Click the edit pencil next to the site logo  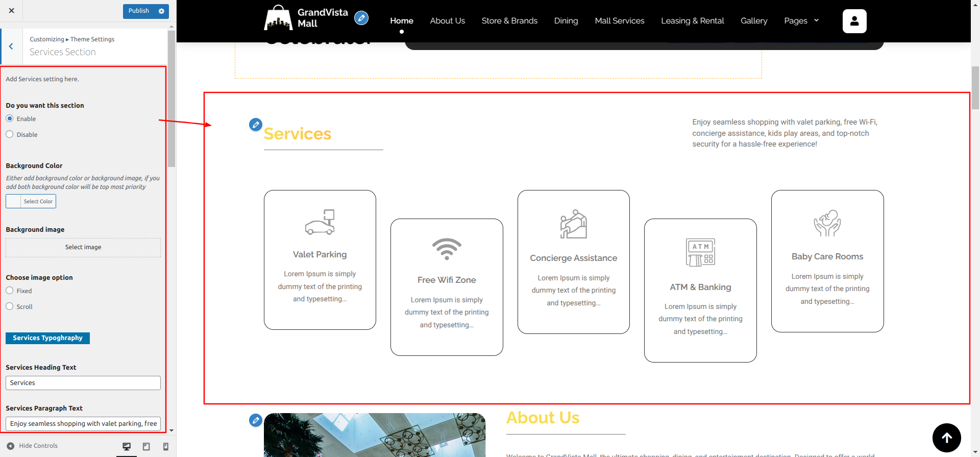point(361,18)
